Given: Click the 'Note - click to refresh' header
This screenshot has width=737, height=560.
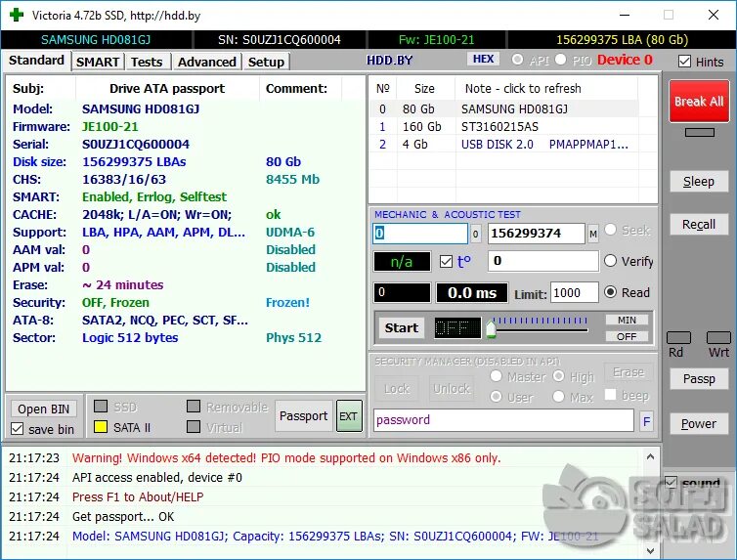Looking at the screenshot, I should [523, 88].
